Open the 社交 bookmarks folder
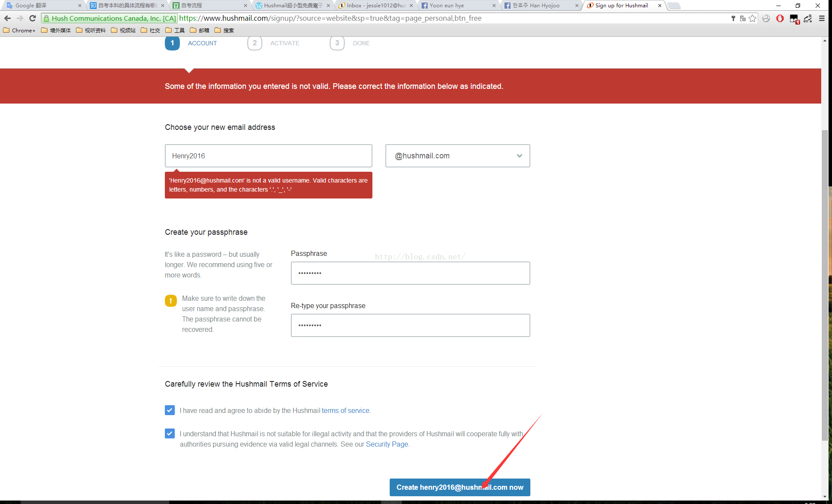The image size is (832, 504). click(x=151, y=30)
